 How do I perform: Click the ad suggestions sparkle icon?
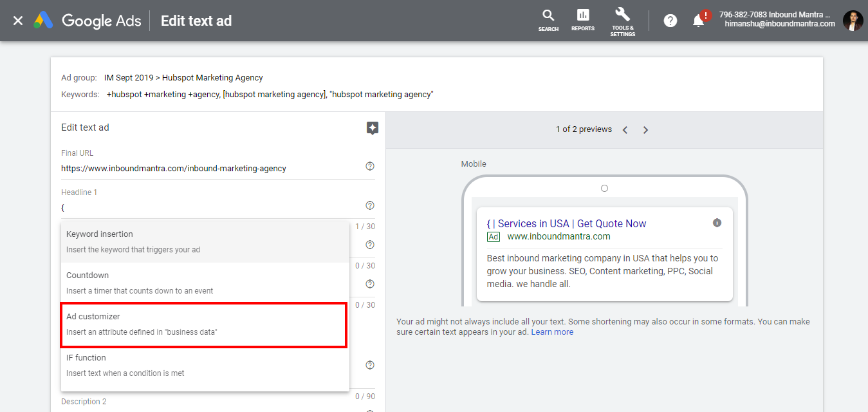(372, 128)
